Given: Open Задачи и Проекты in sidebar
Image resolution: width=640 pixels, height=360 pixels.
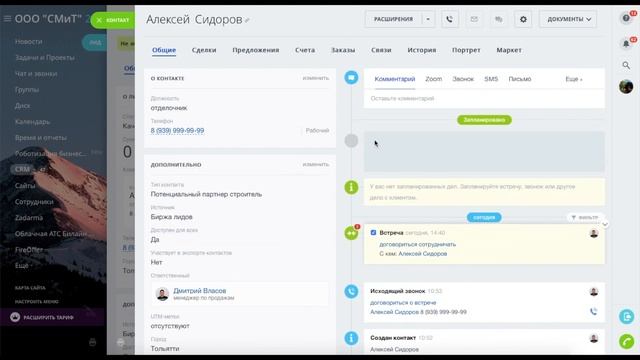Looking at the screenshot, I should [x=45, y=58].
